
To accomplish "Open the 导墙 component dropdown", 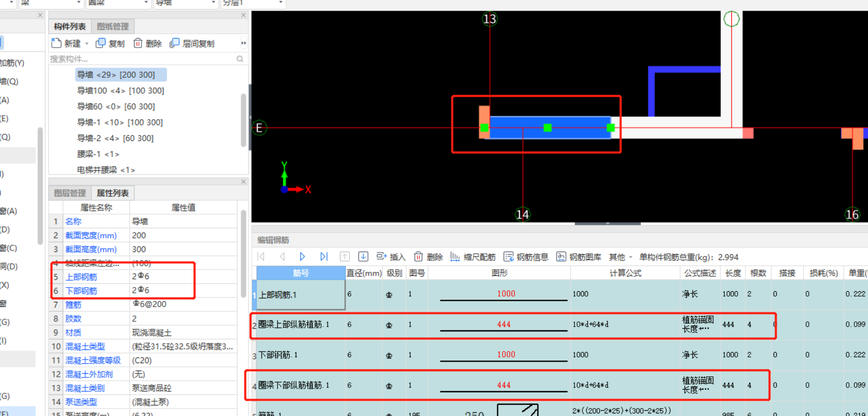I will pyautogui.click(x=213, y=3).
